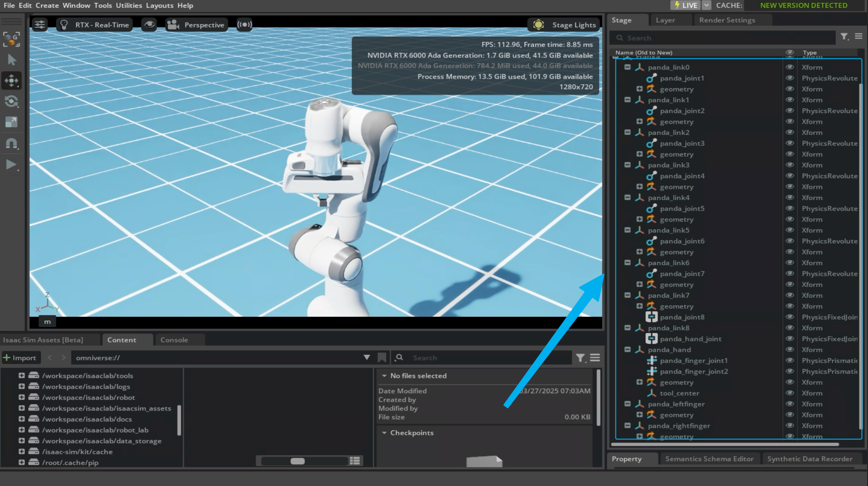Open Stage panel options hamburger menu
This screenshot has height=486, width=868.
click(858, 36)
